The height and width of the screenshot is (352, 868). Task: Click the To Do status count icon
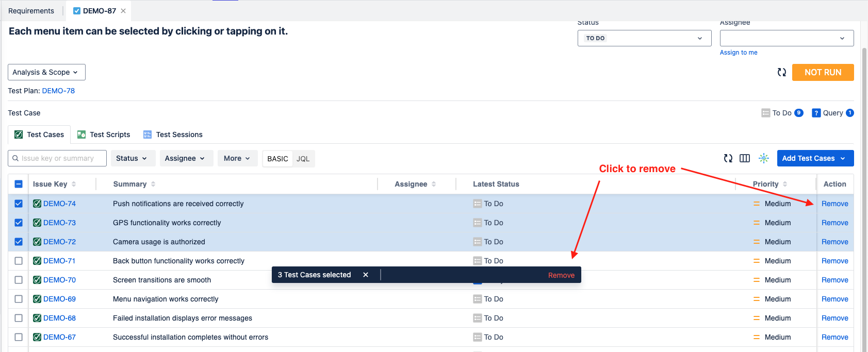(x=765, y=113)
